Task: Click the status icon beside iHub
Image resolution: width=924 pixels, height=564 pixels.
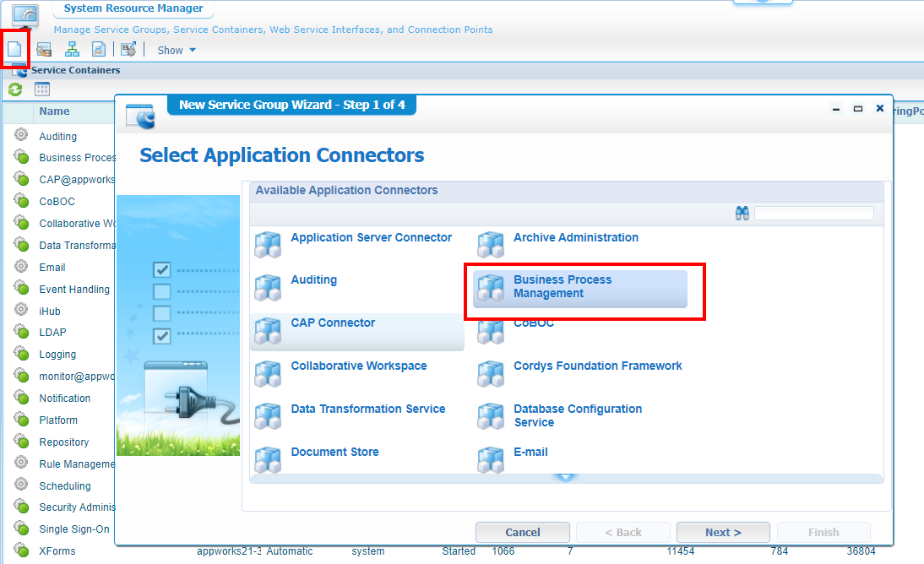Action: coord(21,310)
